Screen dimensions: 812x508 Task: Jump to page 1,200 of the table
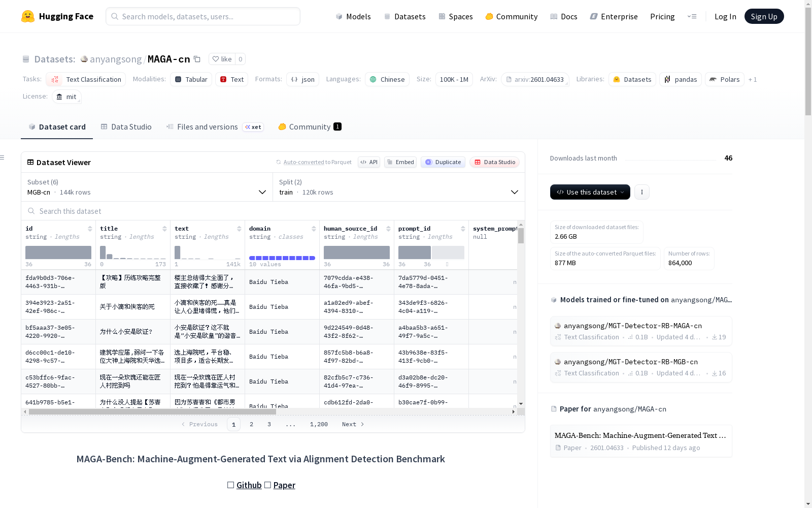coord(319,424)
